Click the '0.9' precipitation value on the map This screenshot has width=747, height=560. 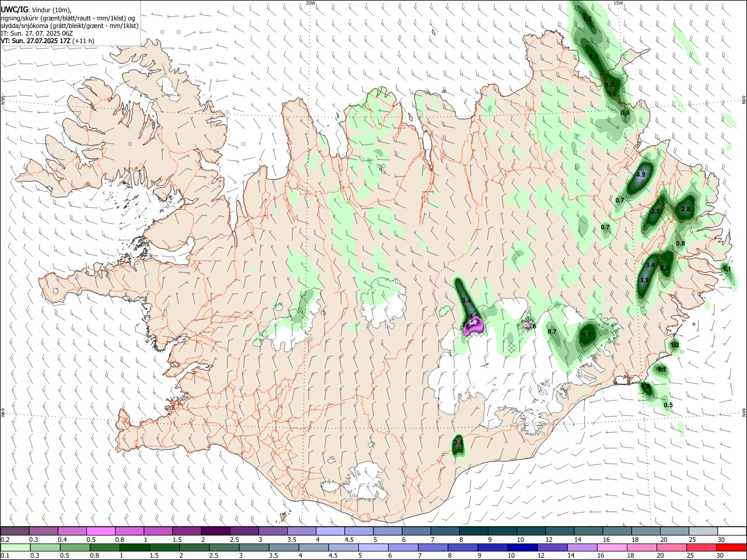(625, 113)
